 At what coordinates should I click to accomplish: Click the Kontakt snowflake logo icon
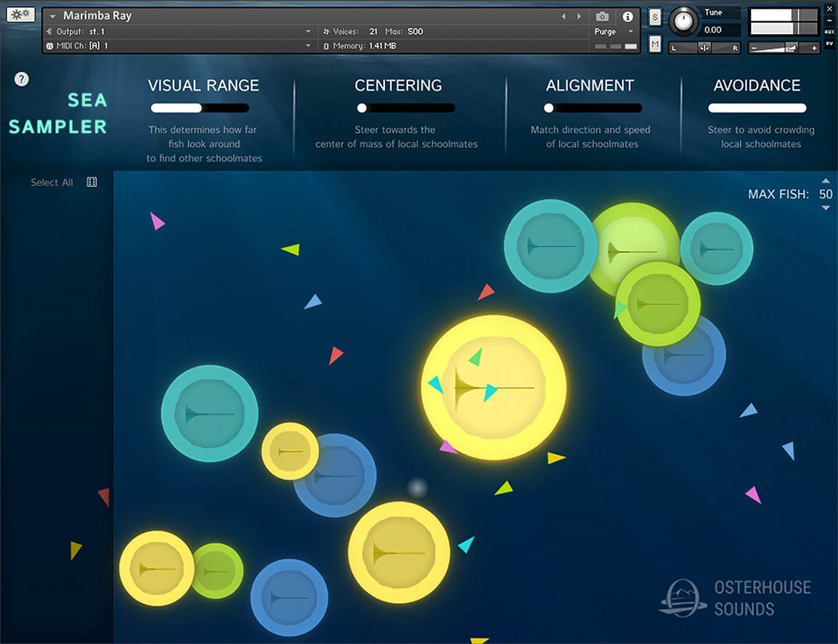point(20,14)
